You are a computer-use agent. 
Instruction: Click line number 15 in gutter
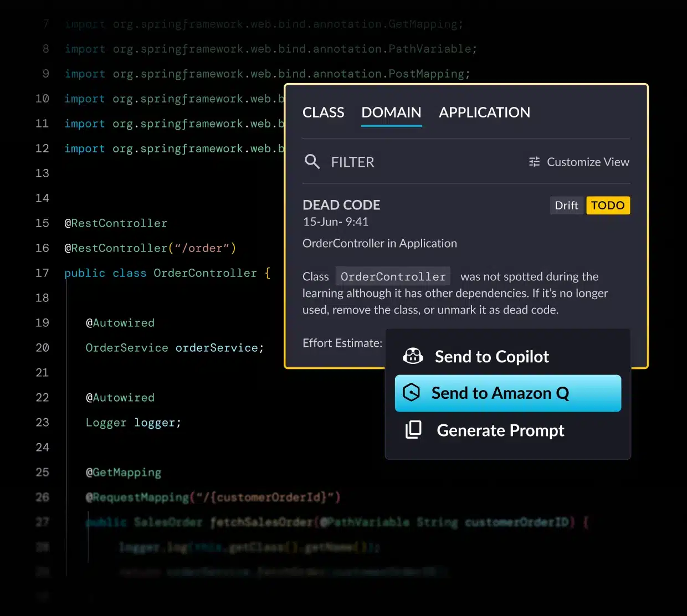pos(42,223)
